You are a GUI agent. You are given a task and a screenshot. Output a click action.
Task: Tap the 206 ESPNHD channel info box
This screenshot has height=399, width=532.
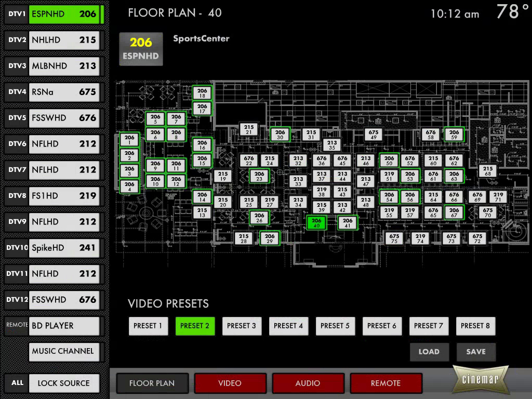click(141, 49)
